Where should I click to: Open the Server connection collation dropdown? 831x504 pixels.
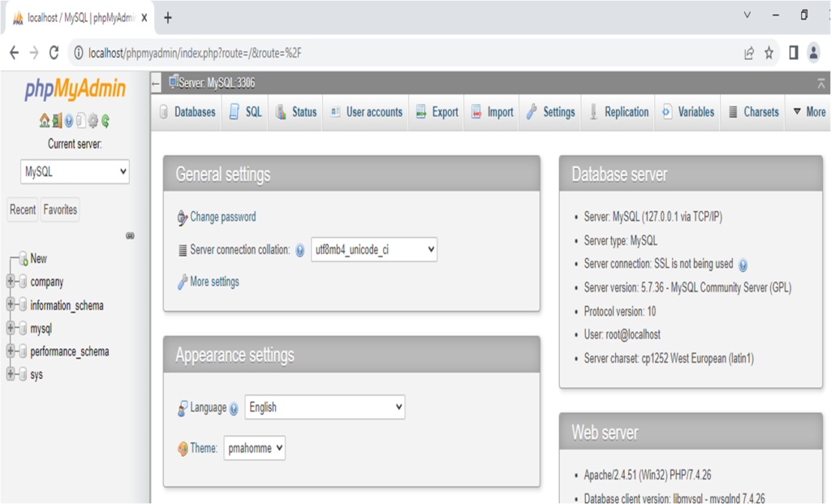373,249
